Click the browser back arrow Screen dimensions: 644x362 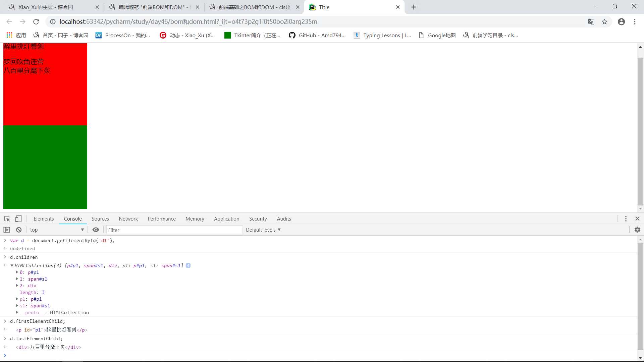point(9,22)
